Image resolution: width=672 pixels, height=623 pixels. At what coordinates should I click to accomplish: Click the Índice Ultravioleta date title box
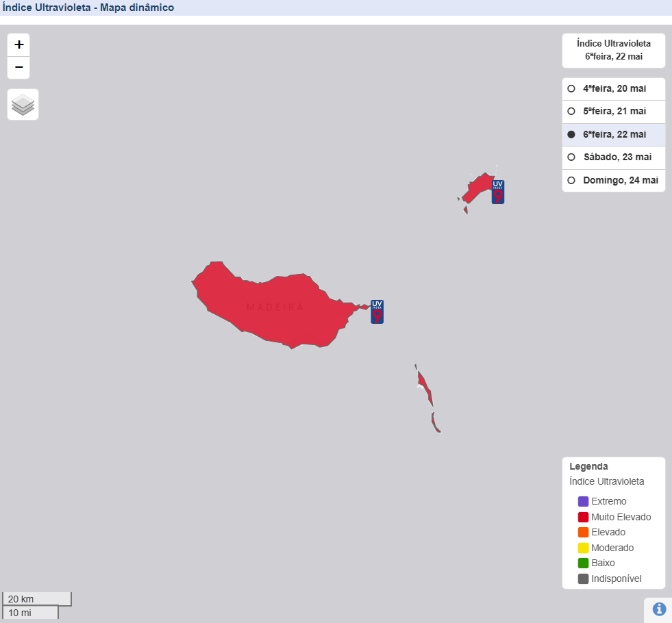point(614,50)
